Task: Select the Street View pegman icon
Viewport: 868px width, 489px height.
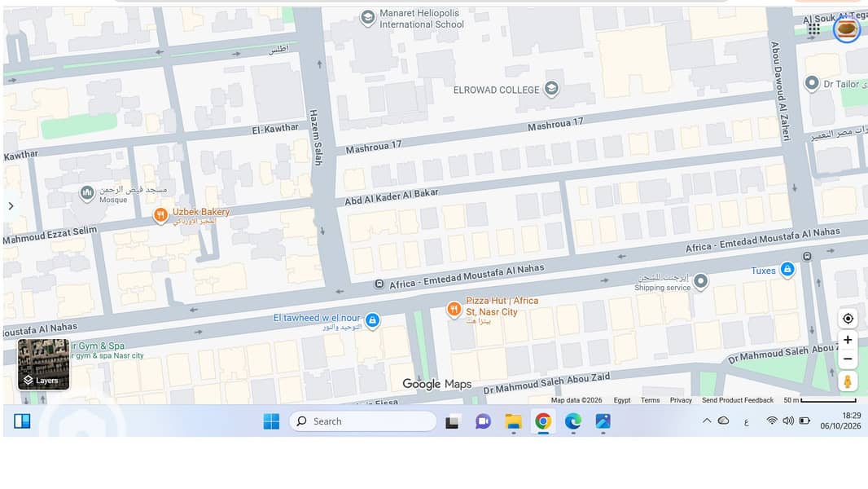Action: 848,381
